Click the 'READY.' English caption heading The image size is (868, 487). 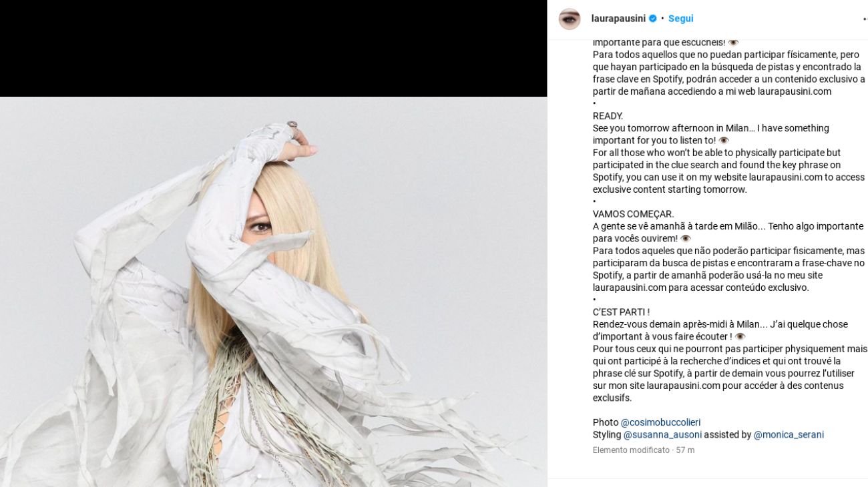[x=608, y=116]
